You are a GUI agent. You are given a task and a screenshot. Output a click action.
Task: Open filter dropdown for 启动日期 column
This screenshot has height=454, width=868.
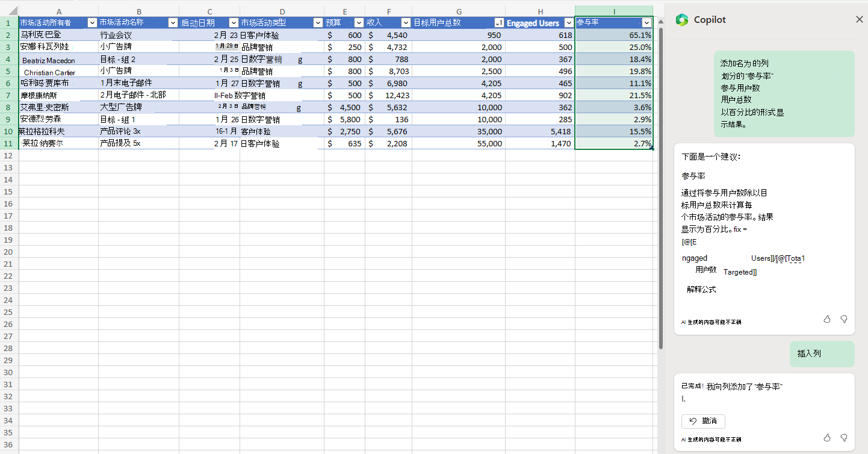(234, 23)
